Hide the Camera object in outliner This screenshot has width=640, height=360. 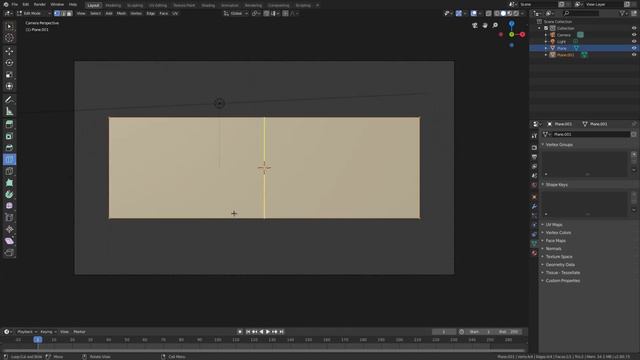tap(634, 35)
